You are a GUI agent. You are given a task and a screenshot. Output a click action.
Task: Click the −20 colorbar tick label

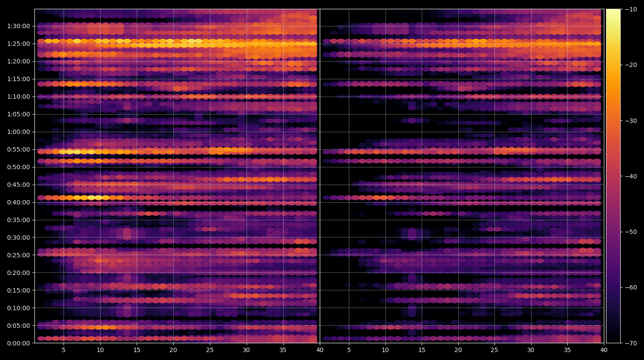coord(631,65)
